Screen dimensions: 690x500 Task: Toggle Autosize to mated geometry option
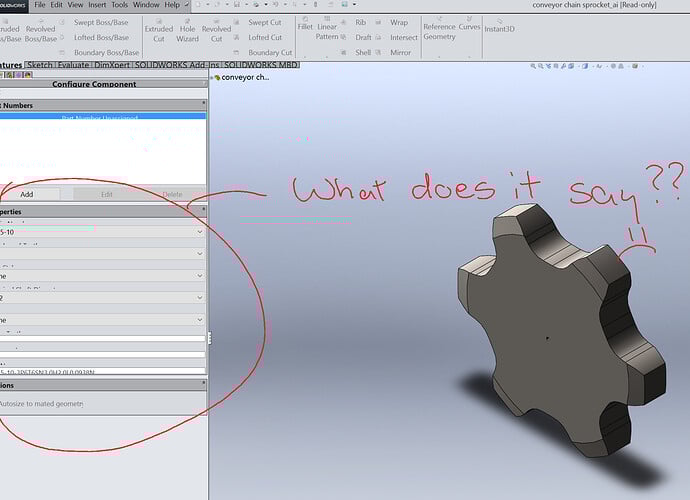point(41,404)
